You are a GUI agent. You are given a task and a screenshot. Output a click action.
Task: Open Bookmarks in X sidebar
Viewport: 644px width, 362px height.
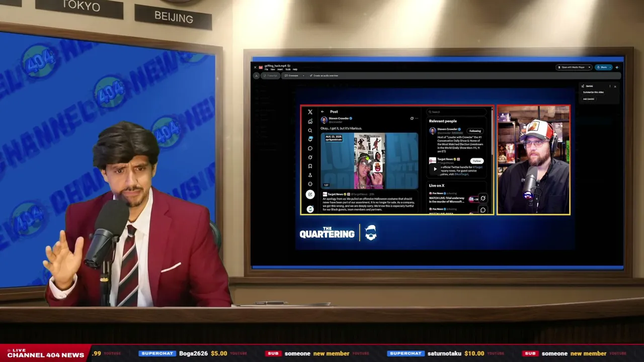[x=310, y=166]
